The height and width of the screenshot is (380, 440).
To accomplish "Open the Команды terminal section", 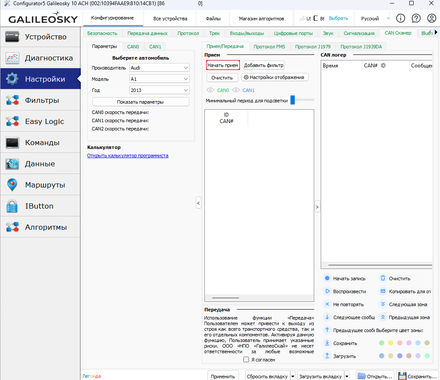I will coord(40,143).
